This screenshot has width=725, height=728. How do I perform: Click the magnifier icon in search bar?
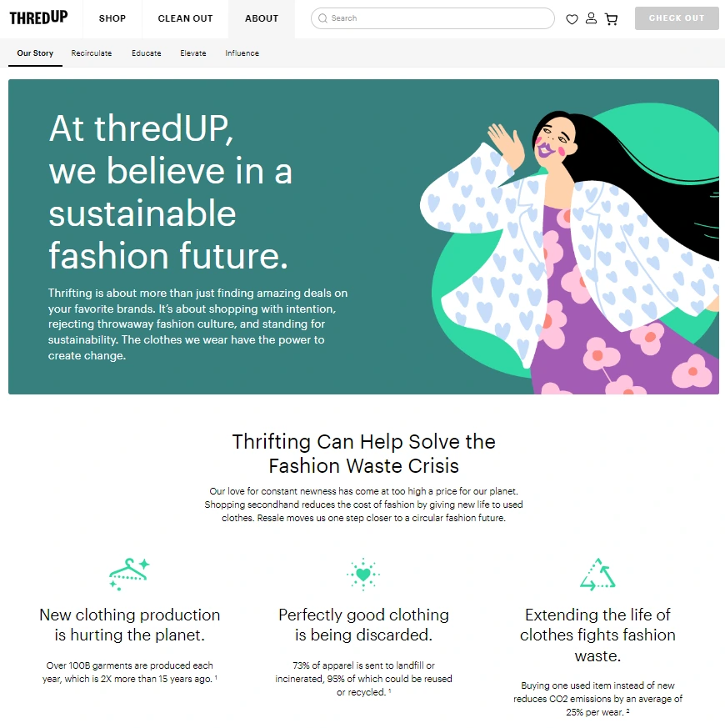(322, 18)
